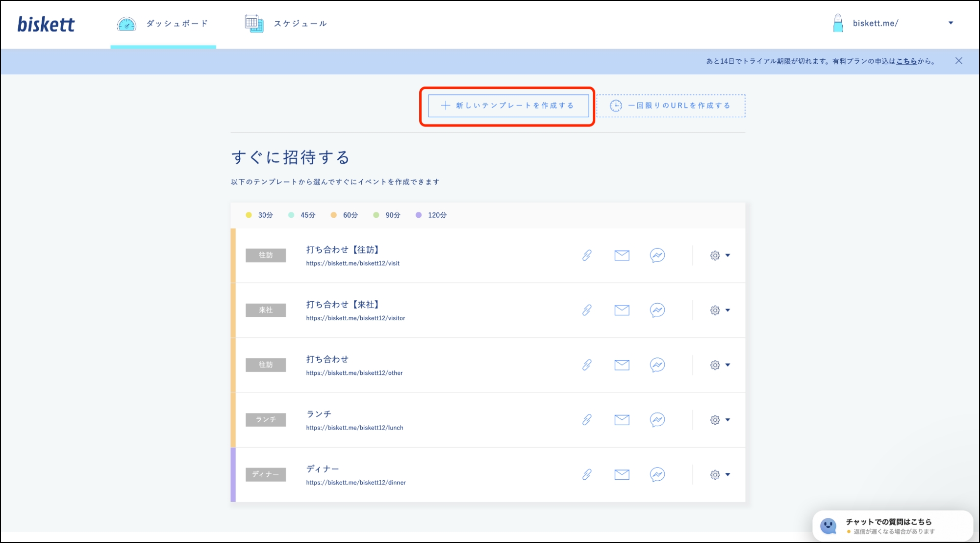Click paperclip icon in ディナー row

click(x=586, y=474)
